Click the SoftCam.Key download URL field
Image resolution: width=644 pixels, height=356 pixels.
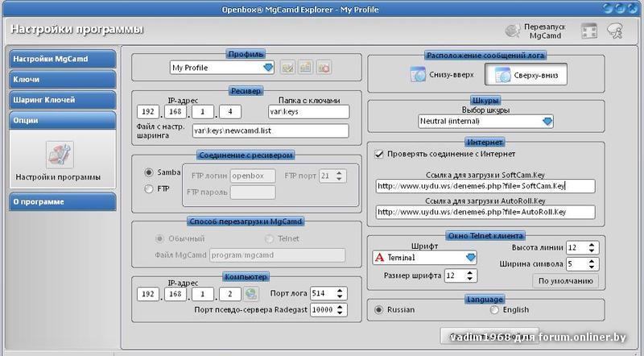click(485, 186)
